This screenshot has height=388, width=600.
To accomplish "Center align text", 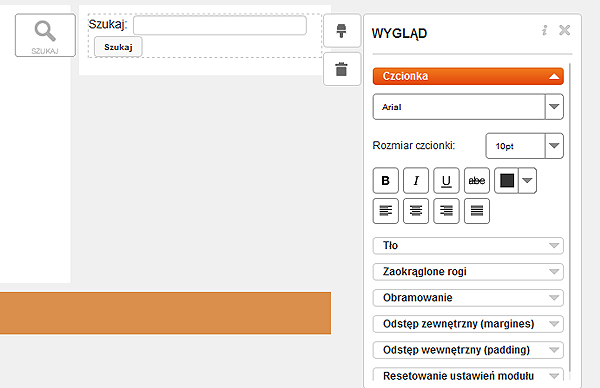I will 416,211.
